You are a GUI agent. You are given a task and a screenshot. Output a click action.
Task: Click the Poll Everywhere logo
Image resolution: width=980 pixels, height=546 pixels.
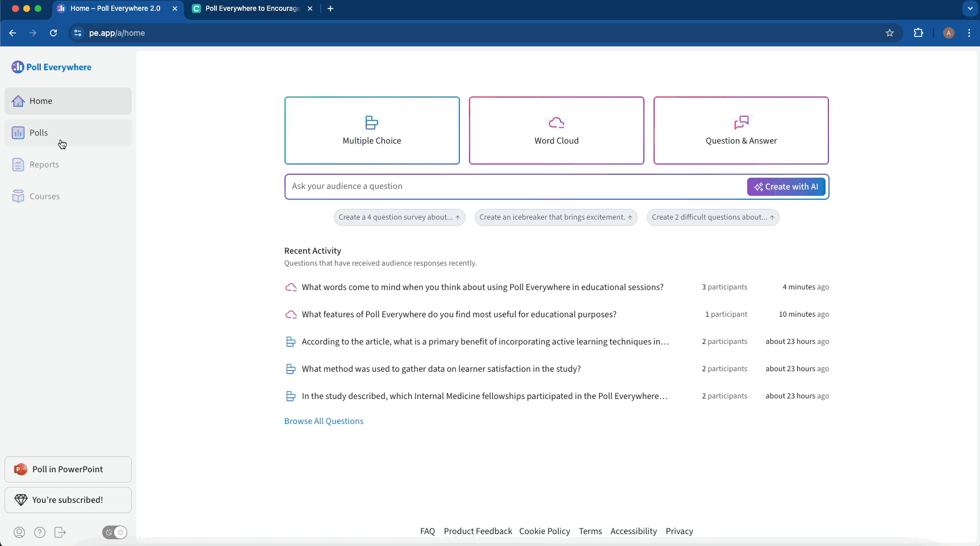click(x=51, y=67)
